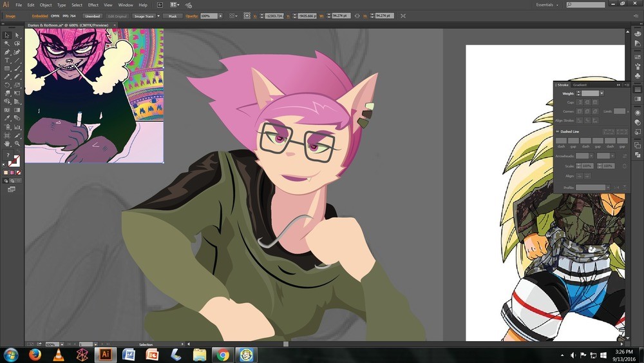Viewport: 644px width, 363px height.
Task: Toggle the Dashed Line checkbox
Action: 557,132
